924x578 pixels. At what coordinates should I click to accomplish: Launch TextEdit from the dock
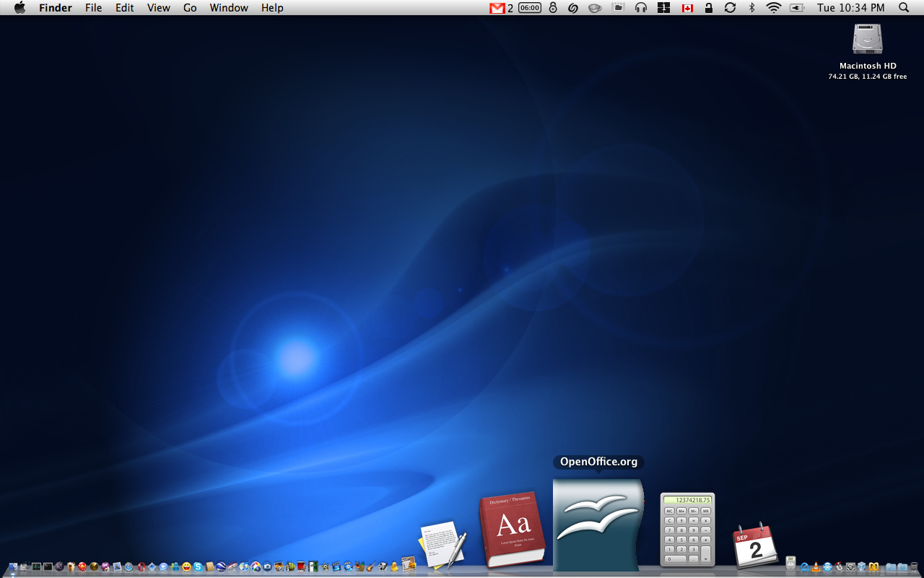click(443, 545)
